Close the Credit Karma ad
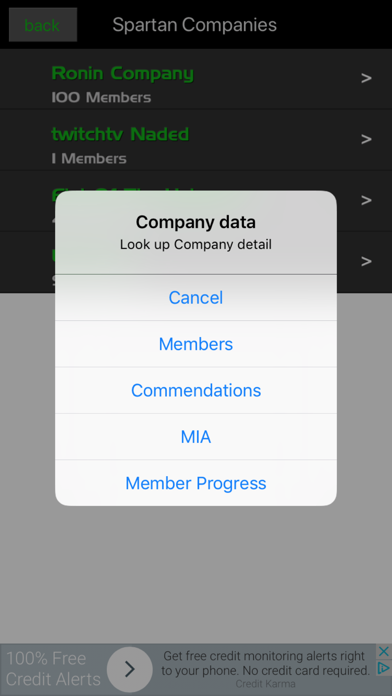This screenshot has width=392, height=696. coord(384,652)
